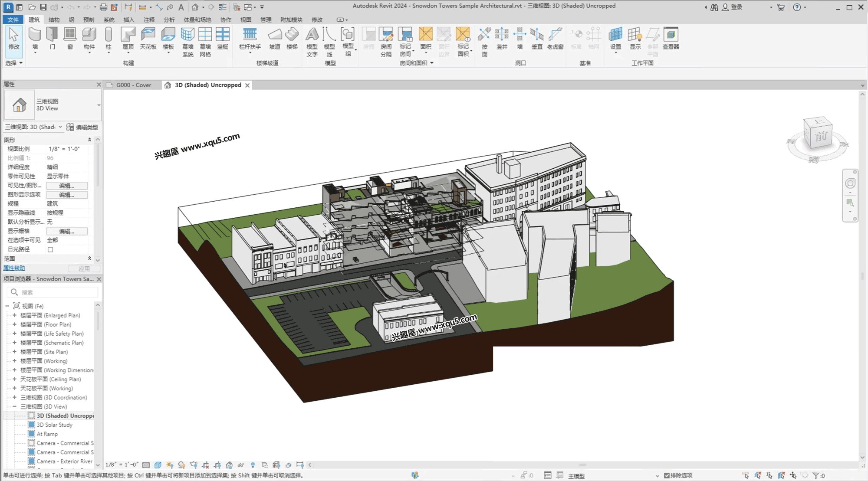Expand 楼层平面 (Floor Plan) tree node
868x481 pixels.
[14, 324]
